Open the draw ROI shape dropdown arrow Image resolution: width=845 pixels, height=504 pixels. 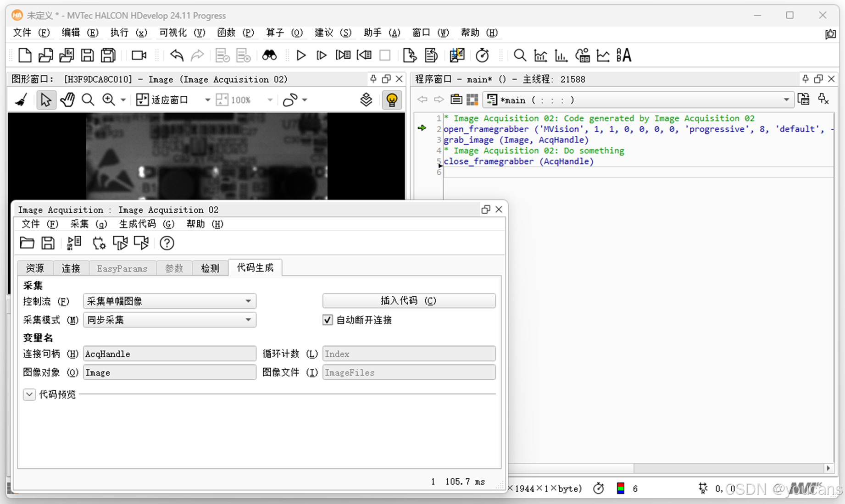(305, 100)
